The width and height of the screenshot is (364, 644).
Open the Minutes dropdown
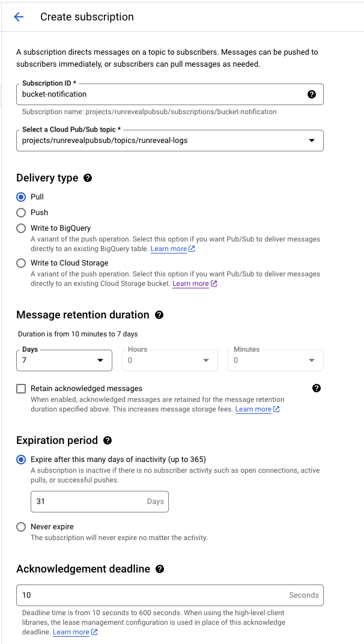tap(311, 360)
